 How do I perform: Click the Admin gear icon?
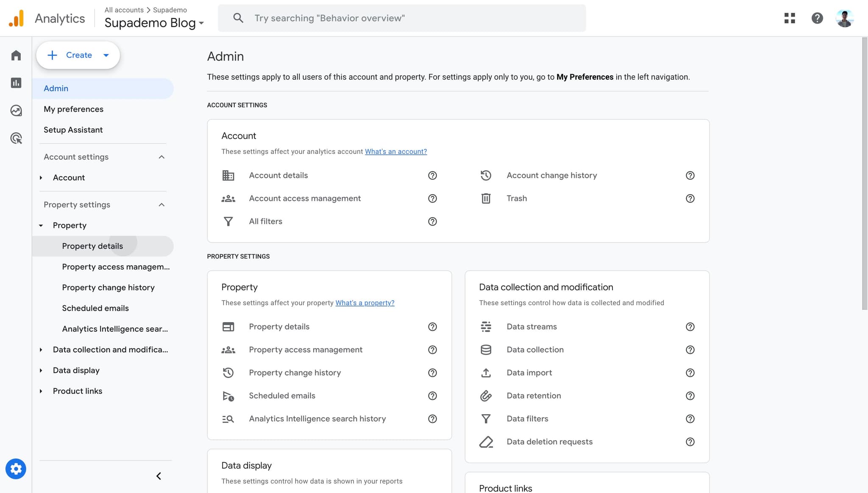(16, 469)
